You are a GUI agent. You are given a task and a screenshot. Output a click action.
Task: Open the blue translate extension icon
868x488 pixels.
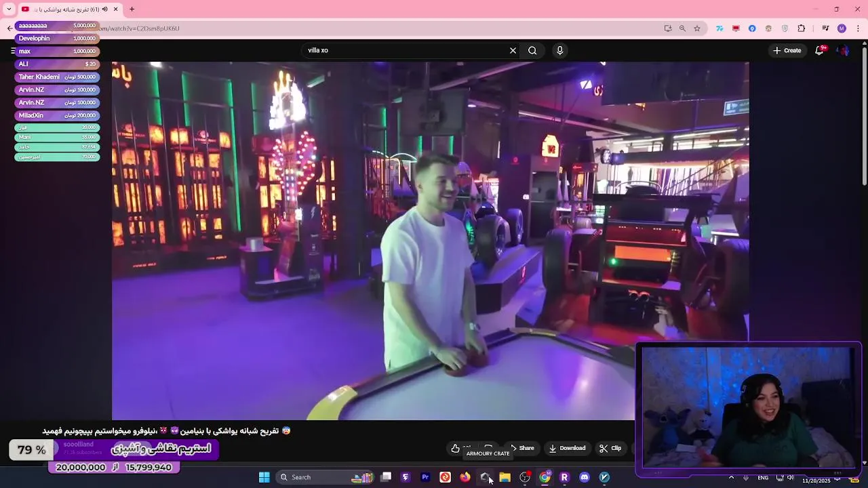coord(719,28)
